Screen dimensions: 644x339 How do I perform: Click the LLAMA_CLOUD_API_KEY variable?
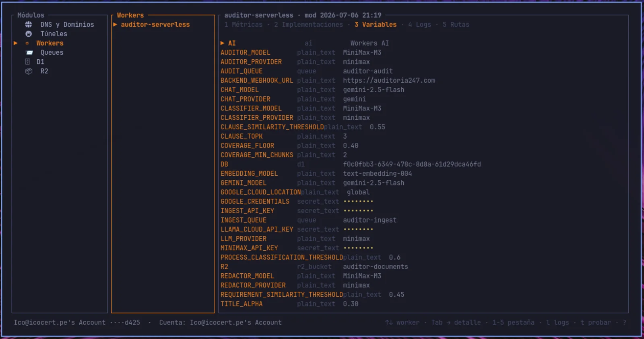point(257,229)
